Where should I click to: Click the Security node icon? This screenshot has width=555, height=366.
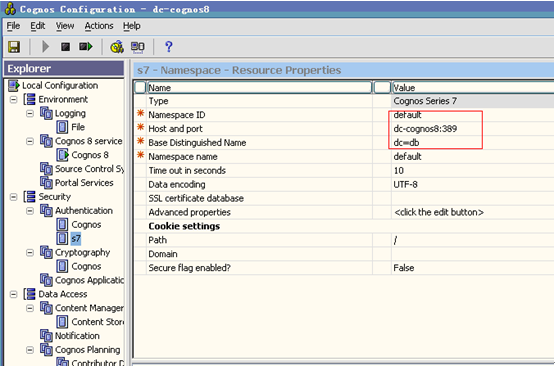click(30, 197)
